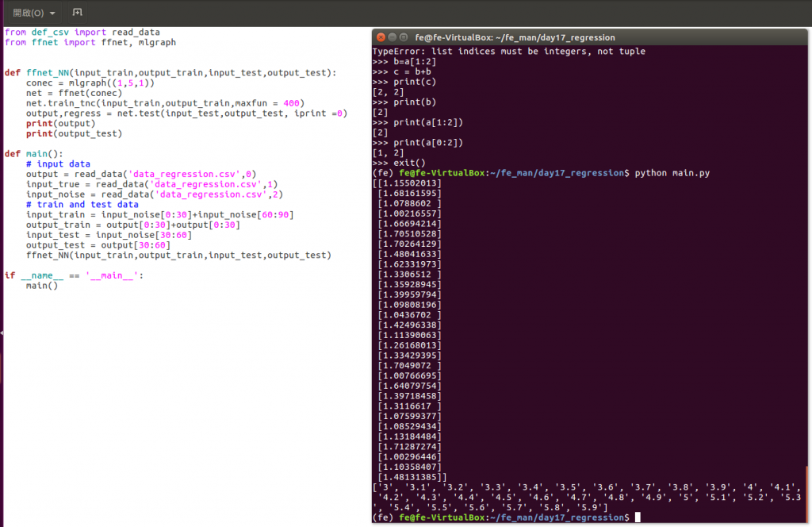Click the comment '# input data'
The image size is (812, 527).
58,163
